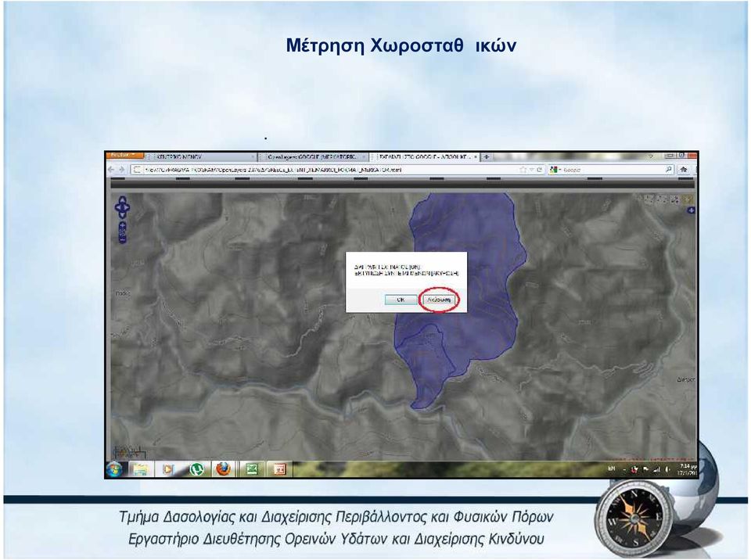Open the media player taskbar icon
The image size is (751, 560).
168,470
